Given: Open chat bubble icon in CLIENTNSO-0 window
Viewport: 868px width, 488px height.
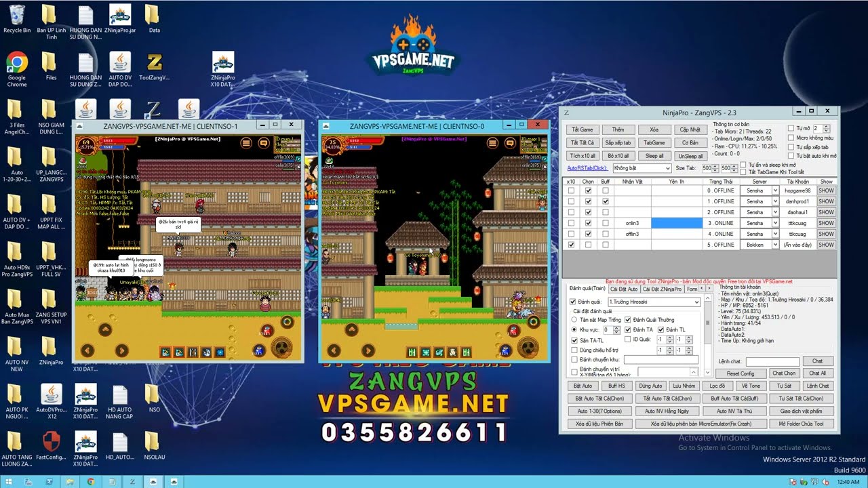Looking at the screenshot, I should (x=510, y=143).
